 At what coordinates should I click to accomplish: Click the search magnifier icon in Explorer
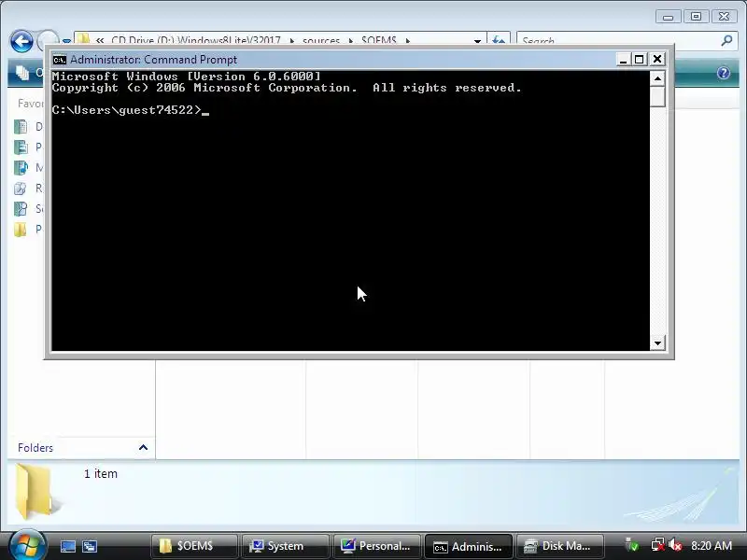coord(726,40)
